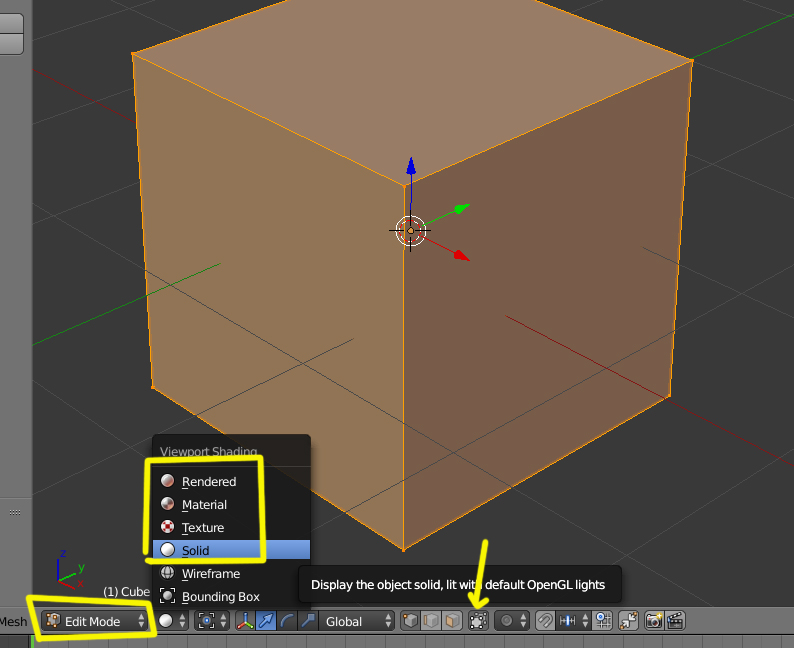
Task: Open the proportional editing mode dropdown
Action: [x=512, y=621]
